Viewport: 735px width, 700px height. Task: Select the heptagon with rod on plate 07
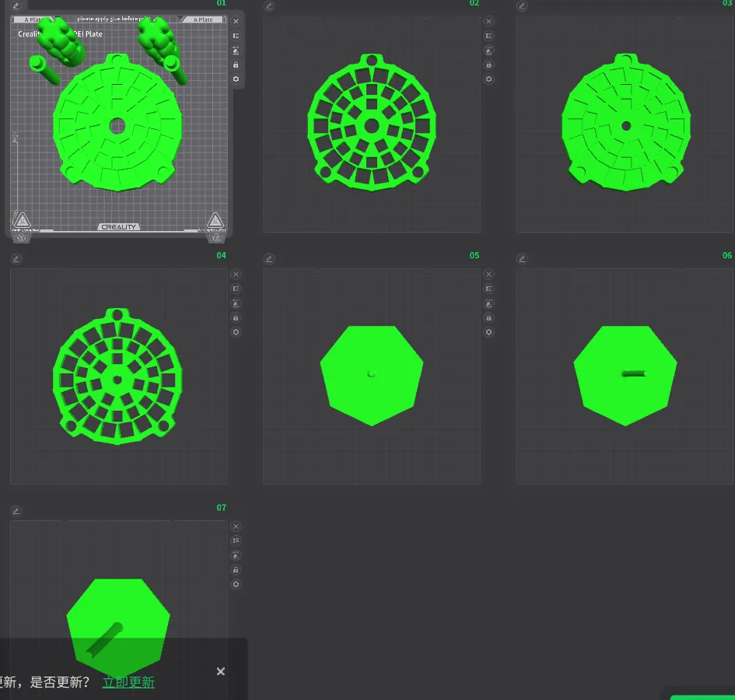click(x=118, y=628)
